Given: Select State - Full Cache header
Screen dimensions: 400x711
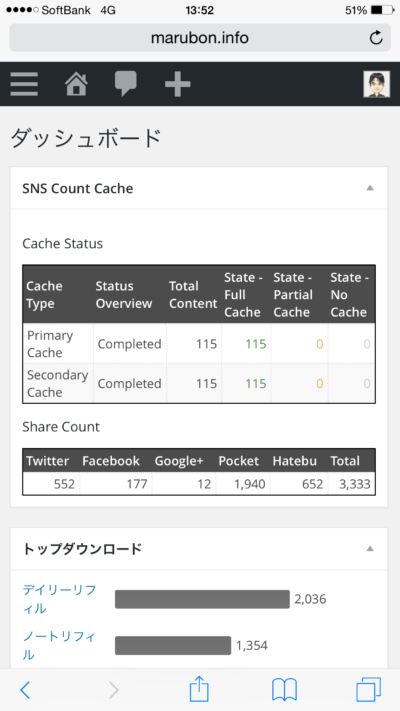Looking at the screenshot, I should [x=243, y=295].
